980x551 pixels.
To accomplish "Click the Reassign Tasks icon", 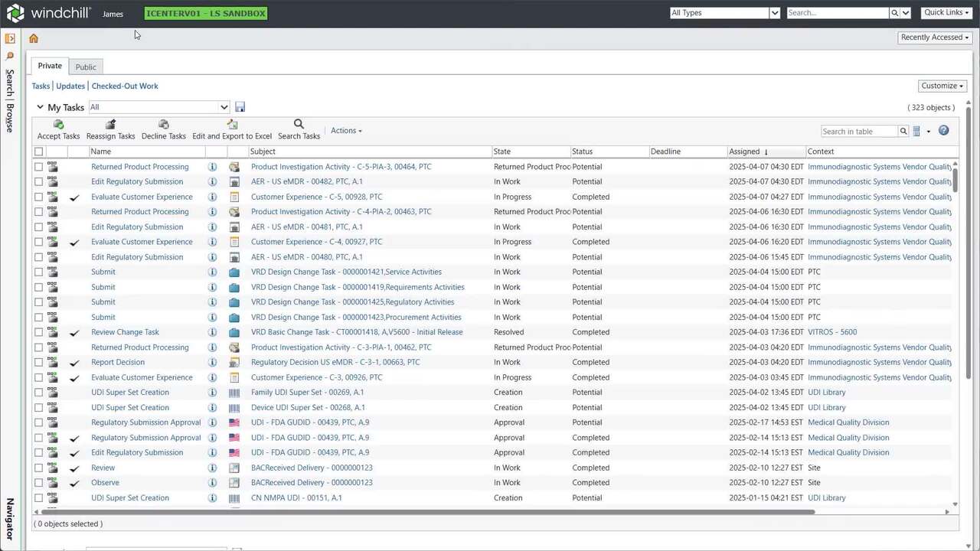I will tap(110, 125).
